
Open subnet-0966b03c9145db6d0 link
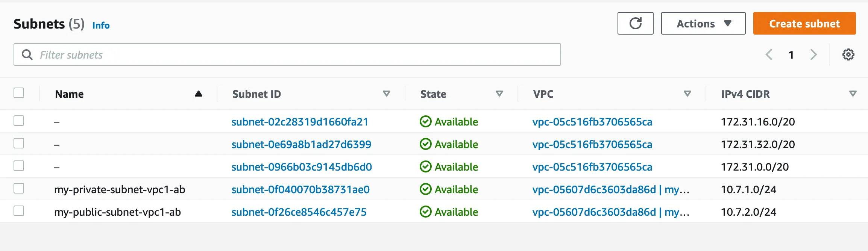point(302,167)
